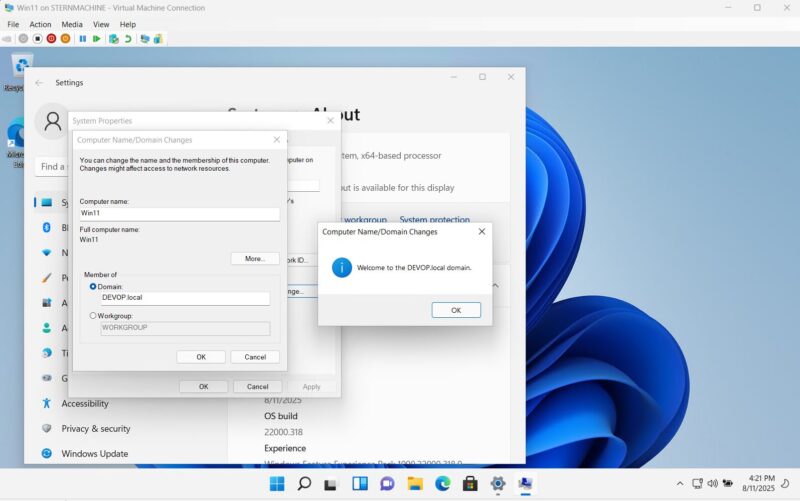
Task: Click the System protection link
Action: point(435,219)
